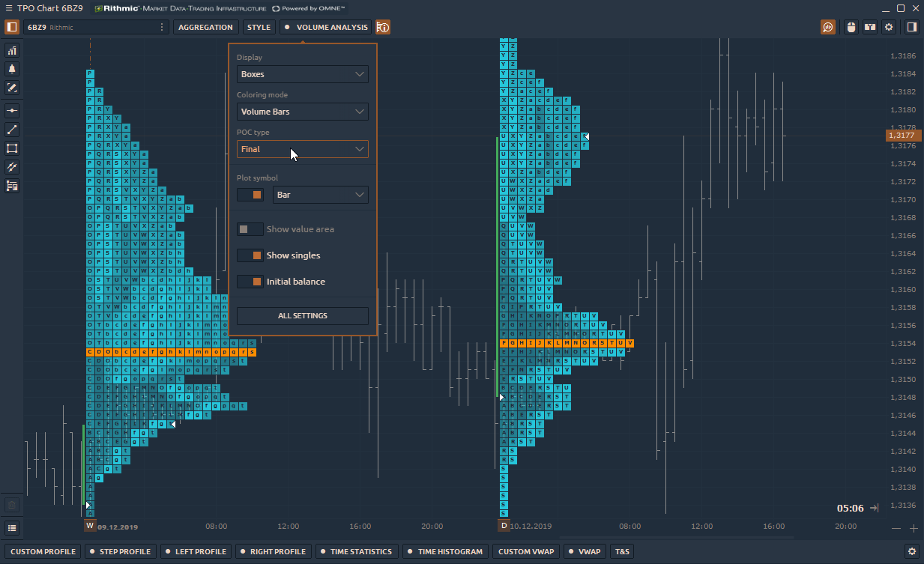The image size is (924, 564).
Task: Click the orange info icon after Volume Analysis
Action: click(383, 27)
